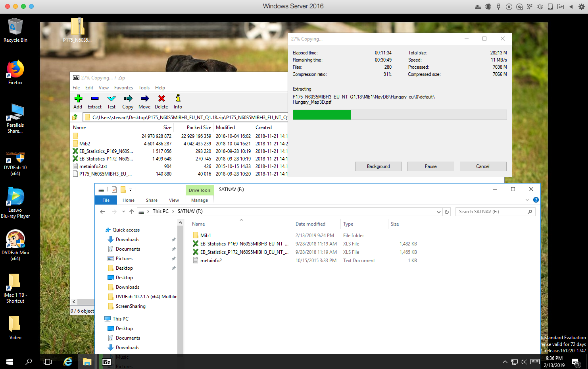
Task: Select the Delete red X icon
Action: coord(161,101)
